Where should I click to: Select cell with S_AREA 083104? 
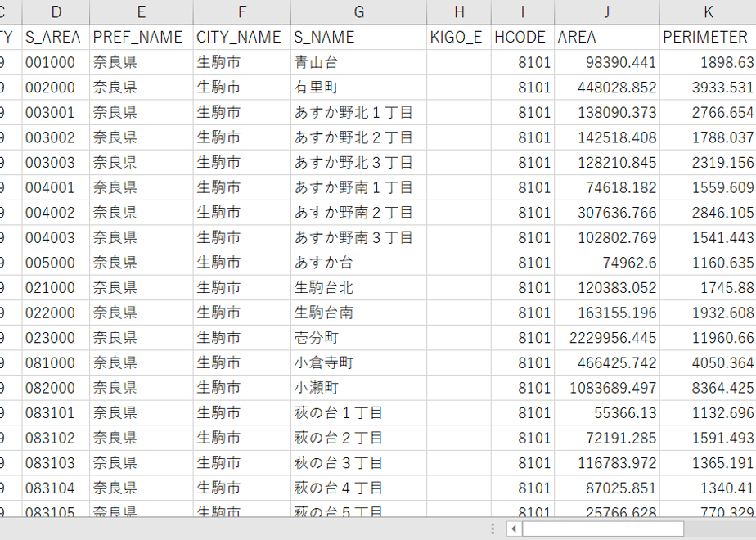coord(56,488)
